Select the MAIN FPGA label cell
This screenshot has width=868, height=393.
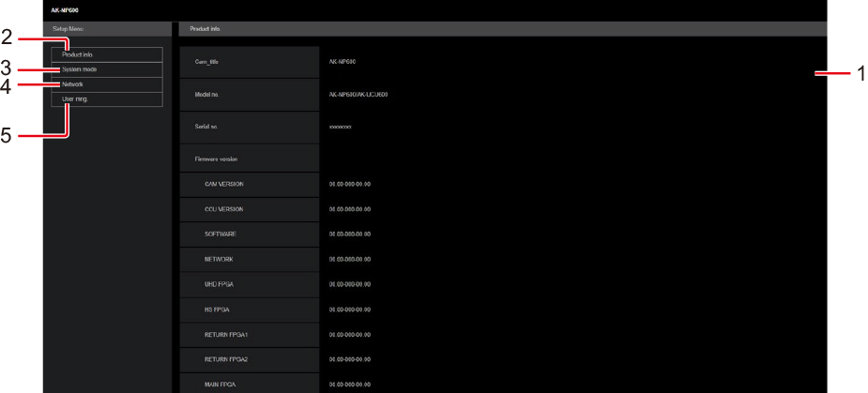point(250,383)
